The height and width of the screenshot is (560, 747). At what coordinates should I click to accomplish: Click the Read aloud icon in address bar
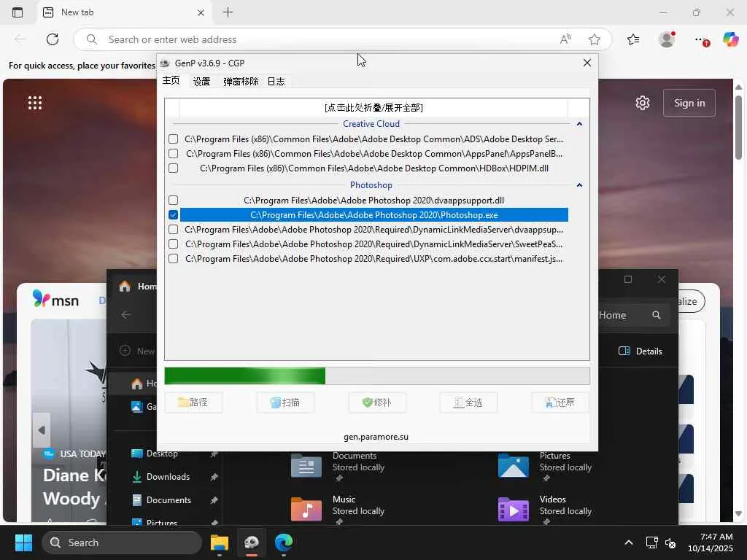tap(565, 39)
